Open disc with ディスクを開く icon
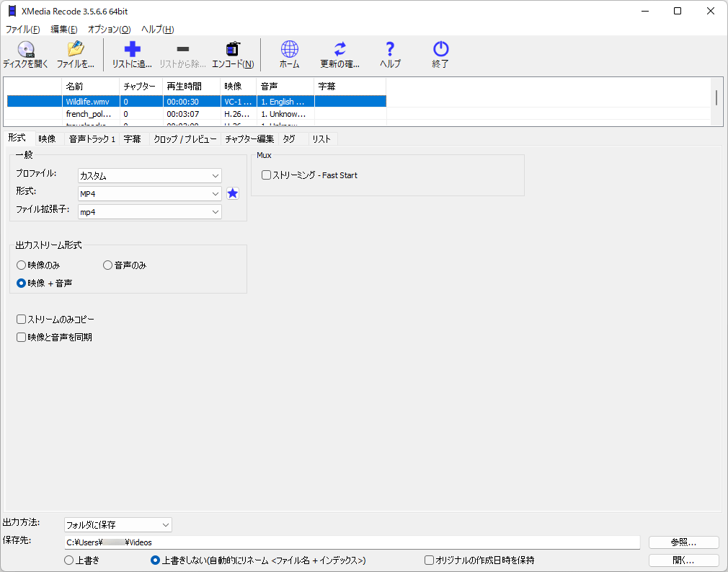This screenshot has height=572, width=728. tap(25, 55)
